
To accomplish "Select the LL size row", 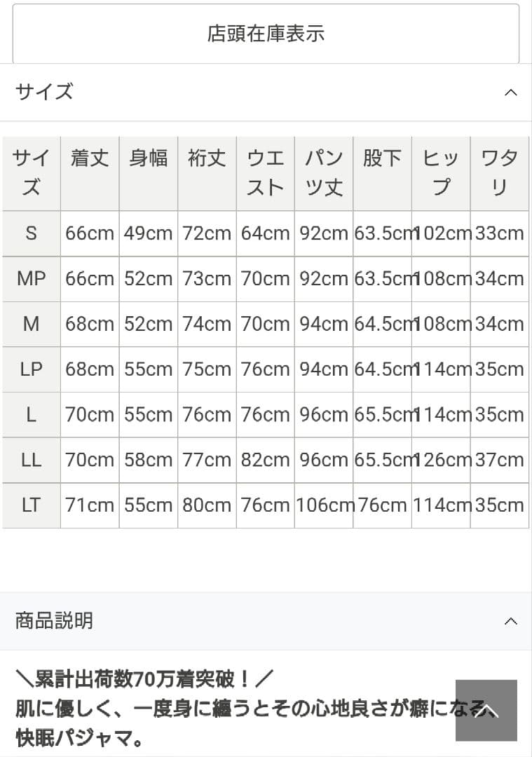I will (31, 460).
